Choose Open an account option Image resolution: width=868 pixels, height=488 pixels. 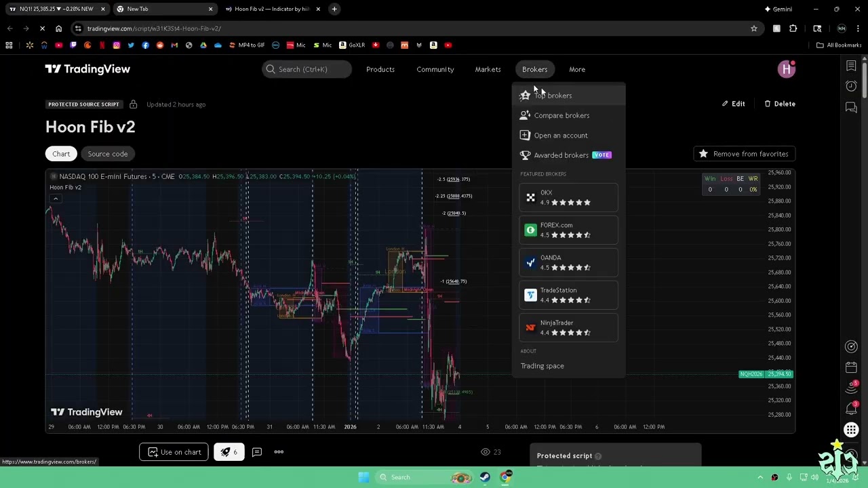pos(568,136)
